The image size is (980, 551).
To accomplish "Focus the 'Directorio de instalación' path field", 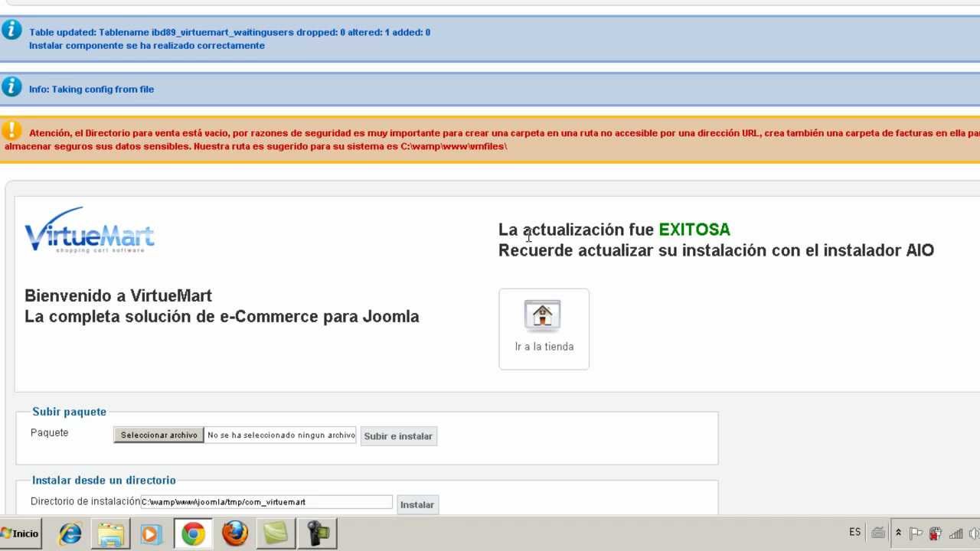I will click(266, 502).
